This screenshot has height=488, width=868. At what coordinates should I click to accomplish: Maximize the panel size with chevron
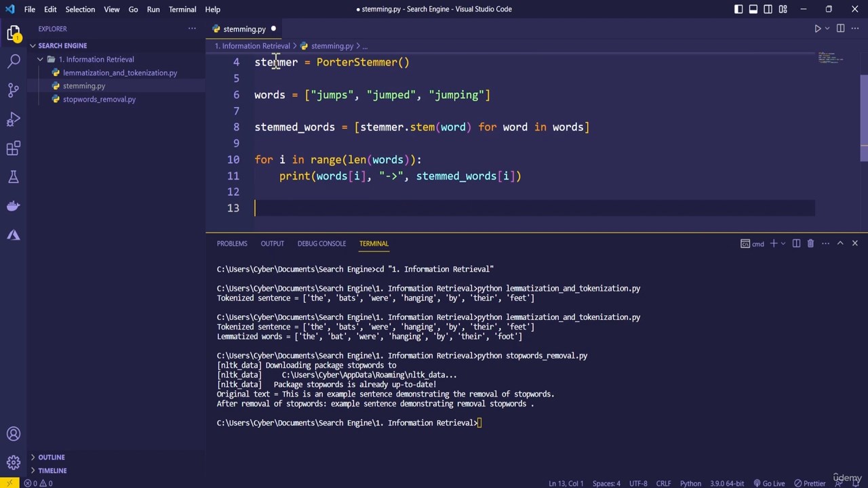840,243
